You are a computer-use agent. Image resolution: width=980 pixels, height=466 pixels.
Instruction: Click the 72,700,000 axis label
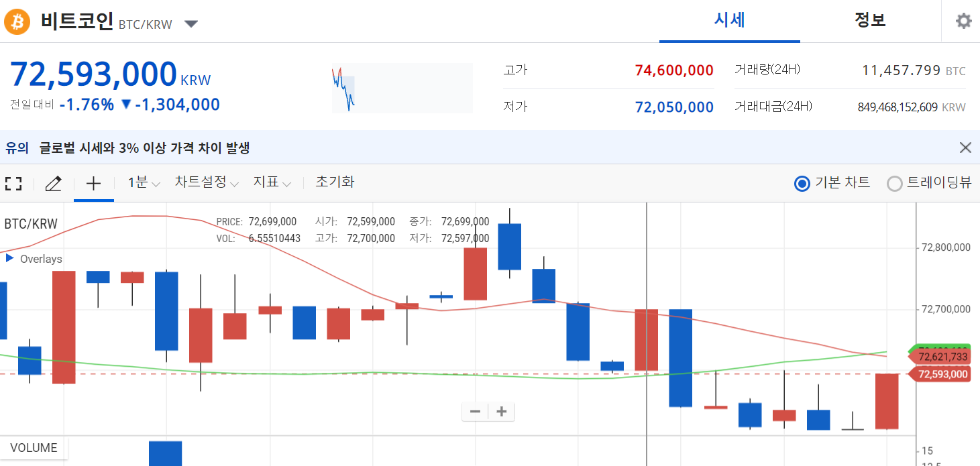[946, 309]
